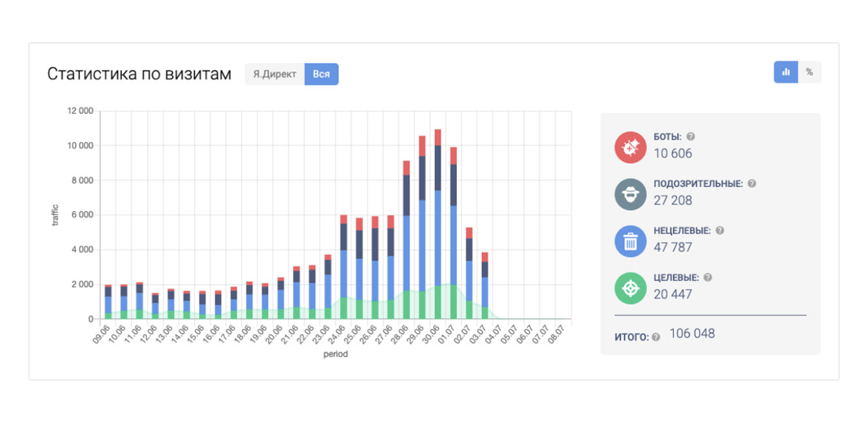Click the red segment of 29.06 bar
Image resolution: width=868 pixels, height=423 pixels.
422,146
